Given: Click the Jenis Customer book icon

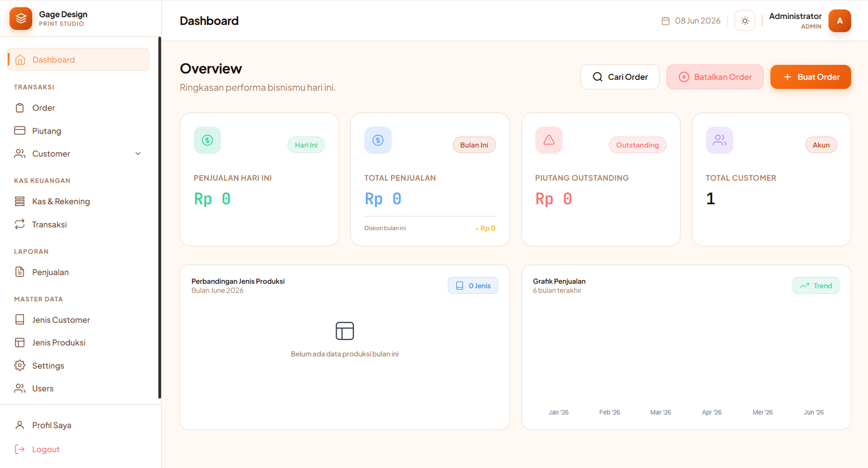Looking at the screenshot, I should coord(20,320).
